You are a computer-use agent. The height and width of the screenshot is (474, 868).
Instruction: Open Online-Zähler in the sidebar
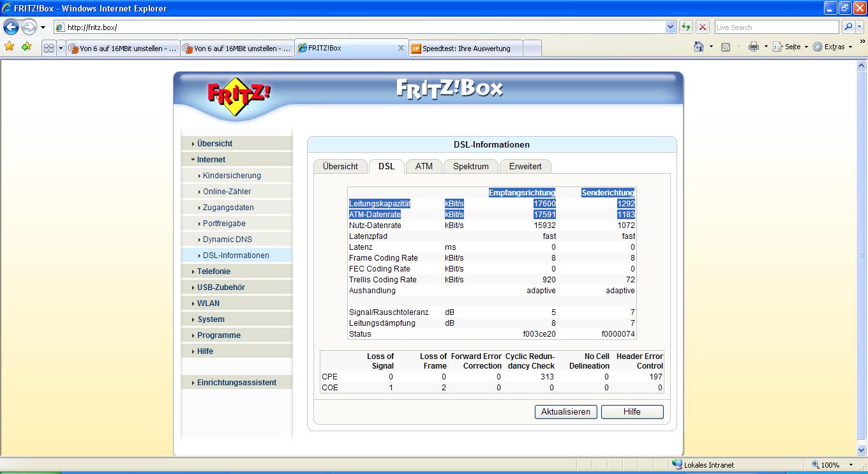pos(236,192)
